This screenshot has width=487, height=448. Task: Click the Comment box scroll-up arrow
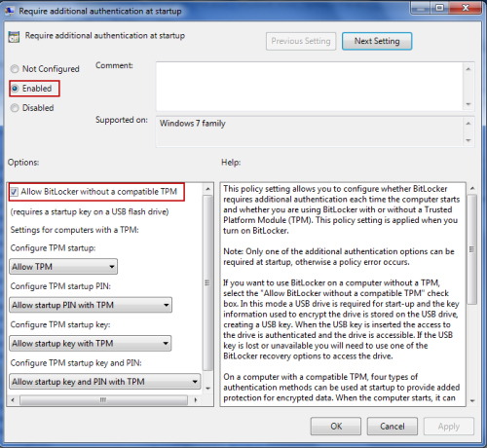468,69
